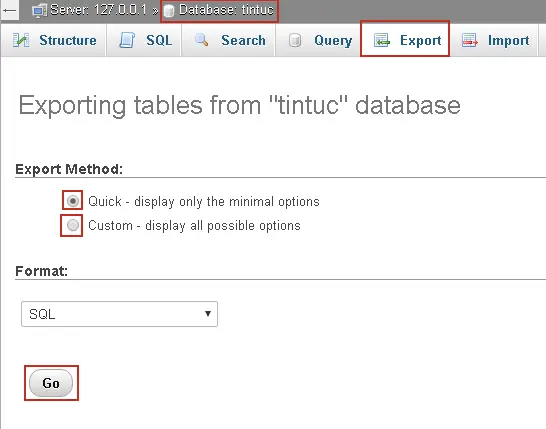Click the collapse arrow icon at top-left
Image resolution: width=546 pixels, height=429 pixels.
click(x=9, y=10)
